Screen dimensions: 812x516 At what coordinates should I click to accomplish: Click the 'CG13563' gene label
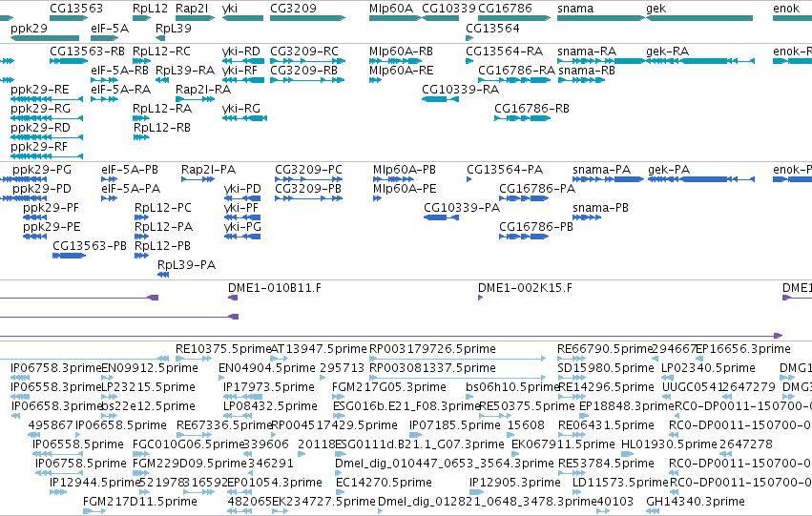76,9
